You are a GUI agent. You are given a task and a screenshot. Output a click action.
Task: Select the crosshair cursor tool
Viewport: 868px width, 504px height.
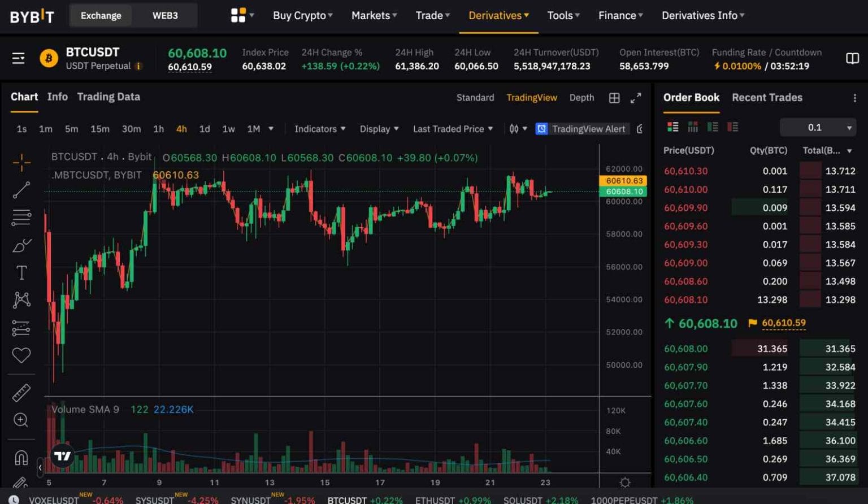click(x=21, y=162)
